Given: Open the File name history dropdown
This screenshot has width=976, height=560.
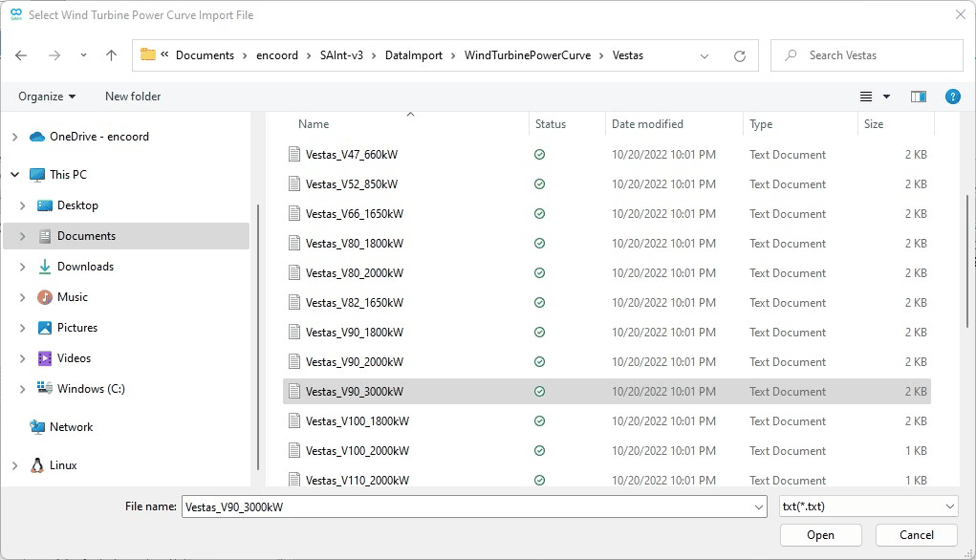Looking at the screenshot, I should click(759, 506).
